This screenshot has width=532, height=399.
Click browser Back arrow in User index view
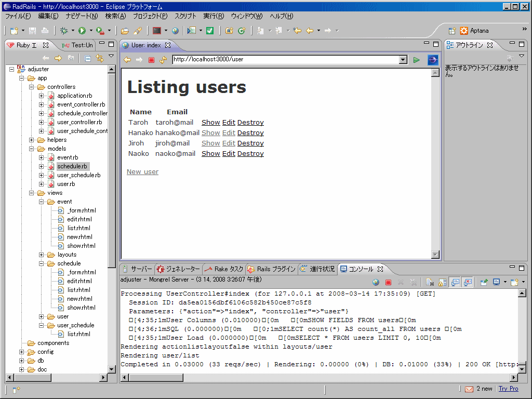tap(127, 60)
